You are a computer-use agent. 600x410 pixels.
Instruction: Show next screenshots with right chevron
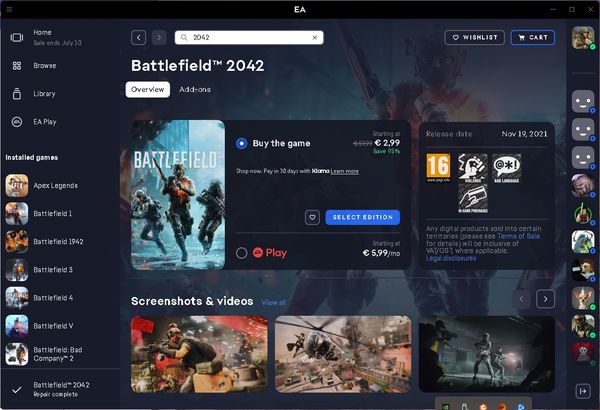(545, 299)
